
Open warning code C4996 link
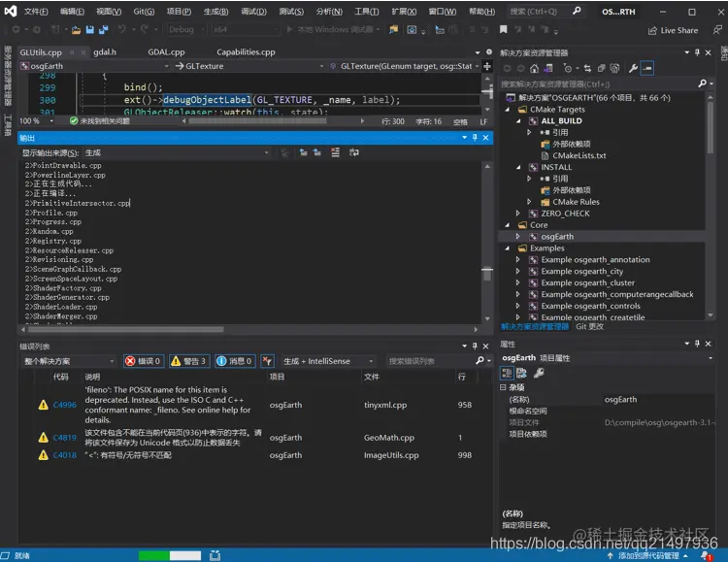[64, 405]
